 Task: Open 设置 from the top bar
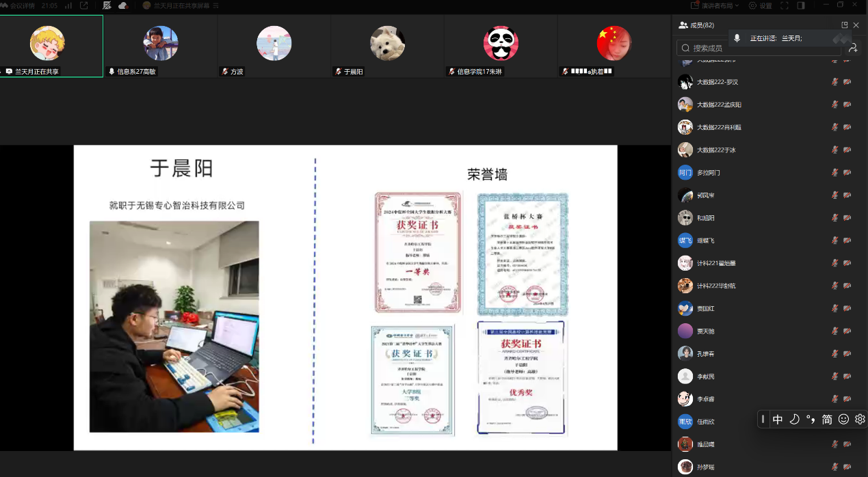pos(760,5)
